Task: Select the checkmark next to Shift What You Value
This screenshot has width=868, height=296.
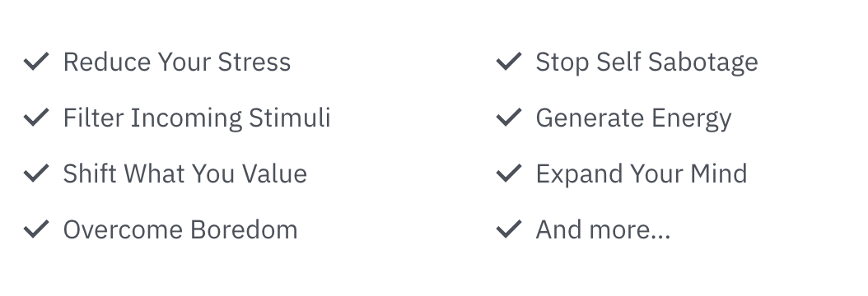Action: point(36,173)
